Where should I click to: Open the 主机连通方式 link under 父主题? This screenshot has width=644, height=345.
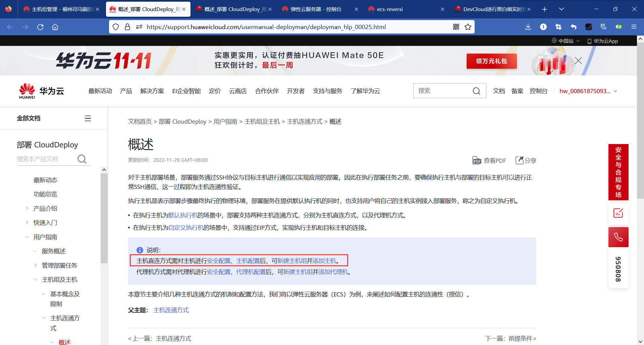[171, 310]
